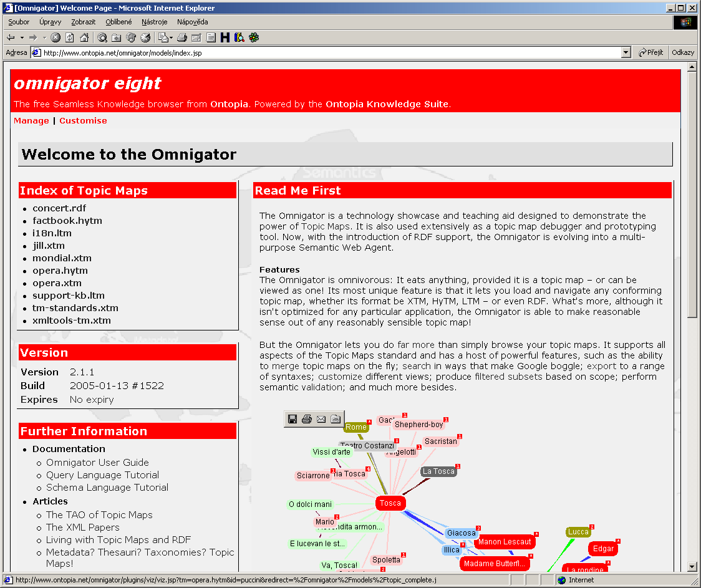Image resolution: width=701 pixels, height=588 pixels.
Task: Open the Nápověda menu
Action: [x=192, y=22]
